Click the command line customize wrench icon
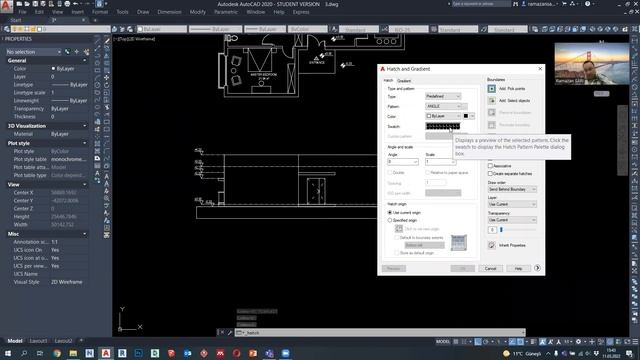Screen dimensions: 640x360 230,333
